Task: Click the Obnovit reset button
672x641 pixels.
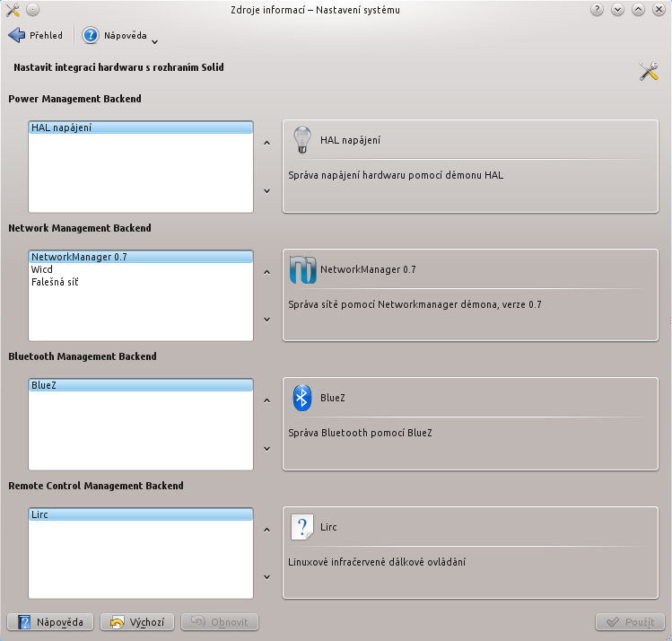Action: click(220, 622)
